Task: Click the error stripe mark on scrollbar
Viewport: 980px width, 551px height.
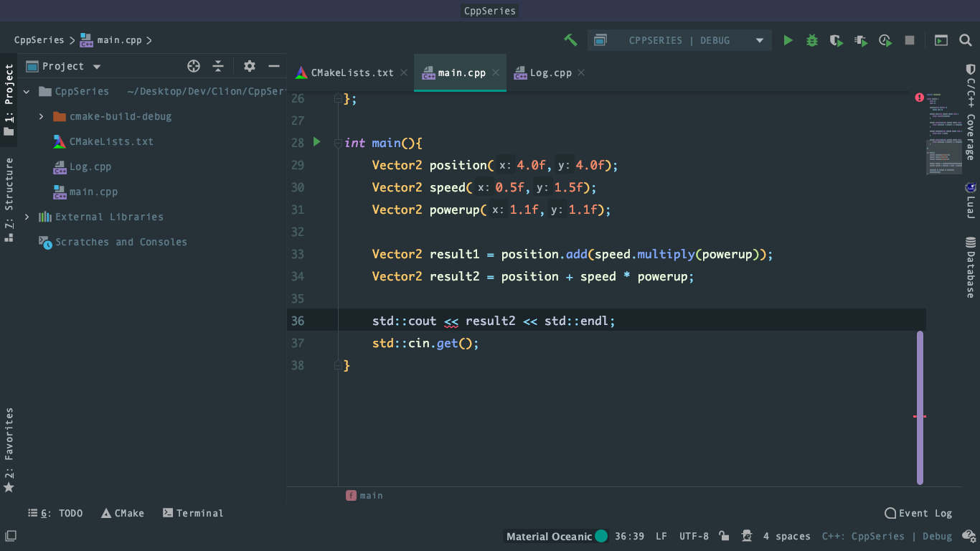Action: coord(920,416)
